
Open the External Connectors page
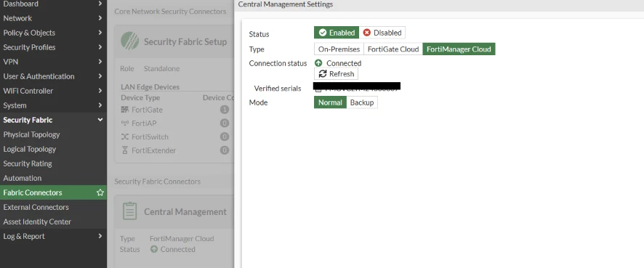[x=53, y=207]
